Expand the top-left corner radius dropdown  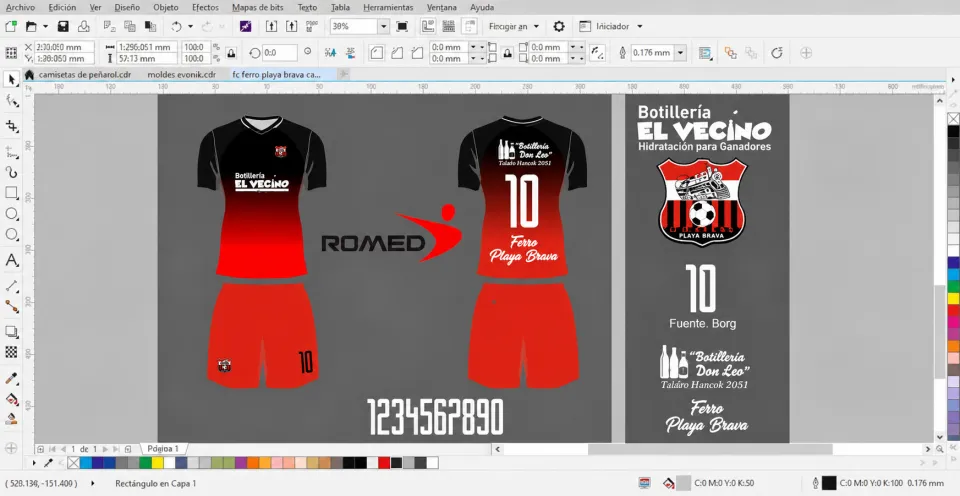coord(474,47)
